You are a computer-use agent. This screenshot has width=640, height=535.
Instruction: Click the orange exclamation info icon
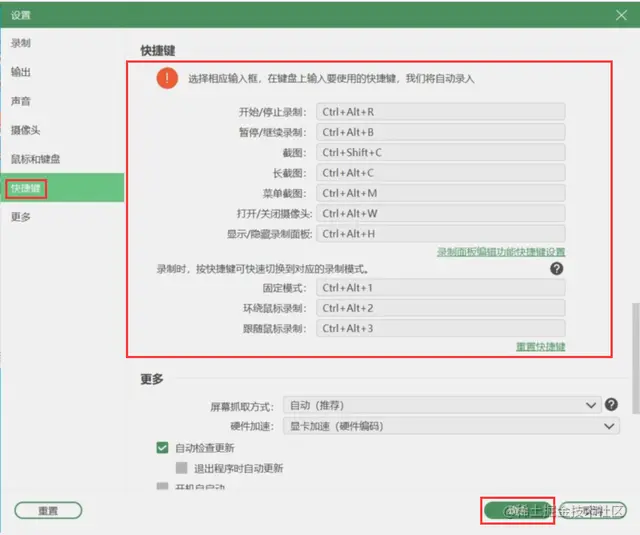point(167,78)
